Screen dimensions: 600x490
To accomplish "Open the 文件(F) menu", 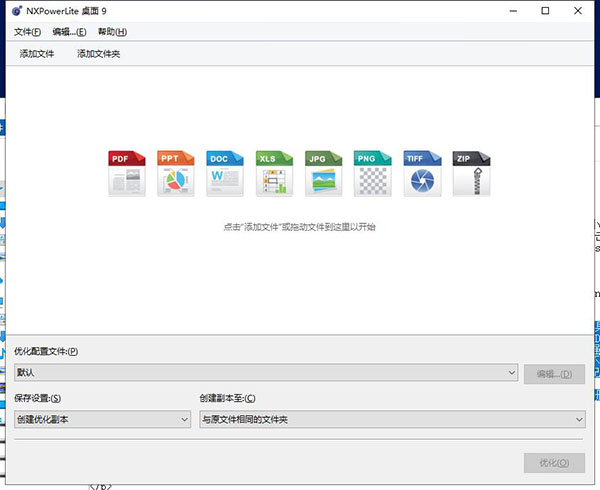I will (27, 32).
